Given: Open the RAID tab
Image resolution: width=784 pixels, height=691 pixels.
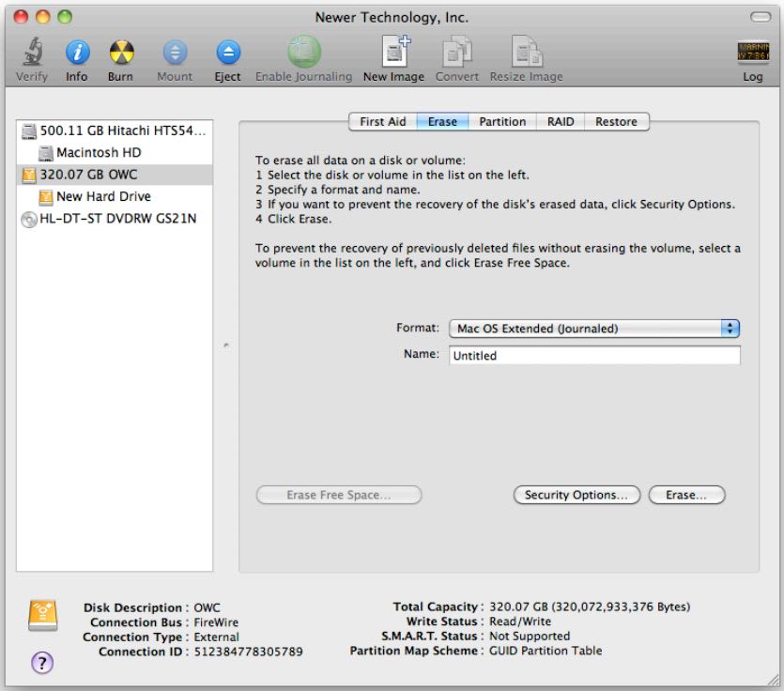Looking at the screenshot, I should 561,121.
